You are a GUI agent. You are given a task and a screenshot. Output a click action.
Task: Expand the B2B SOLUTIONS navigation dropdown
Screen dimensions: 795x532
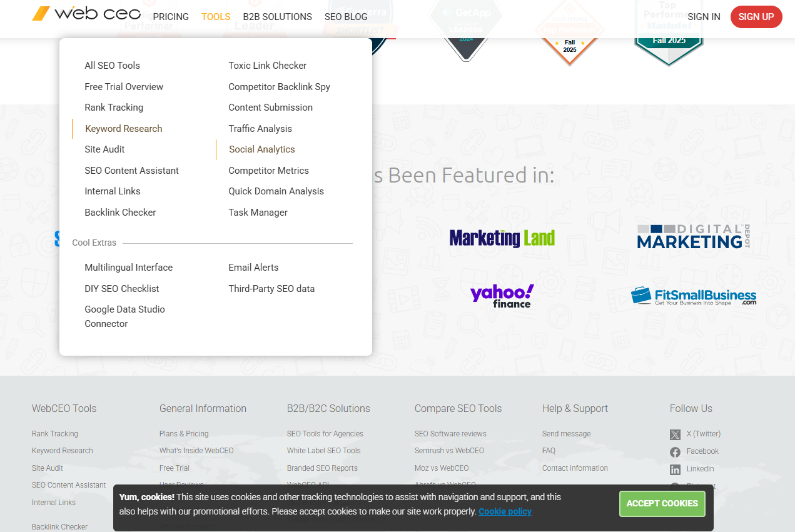coord(277,17)
